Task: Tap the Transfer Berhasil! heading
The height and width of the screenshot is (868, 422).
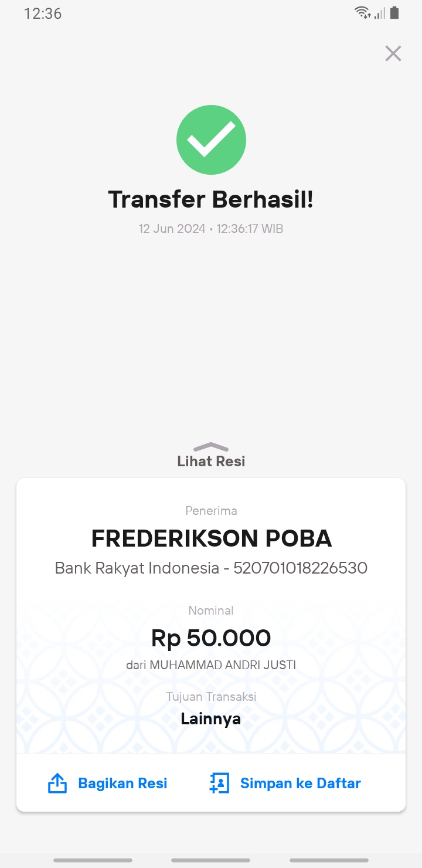Action: coord(211,199)
